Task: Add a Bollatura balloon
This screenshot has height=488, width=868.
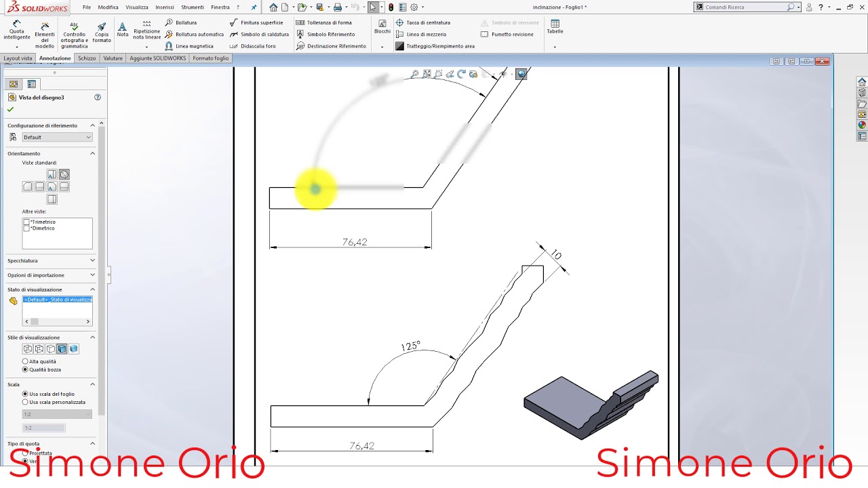Action: (181, 22)
